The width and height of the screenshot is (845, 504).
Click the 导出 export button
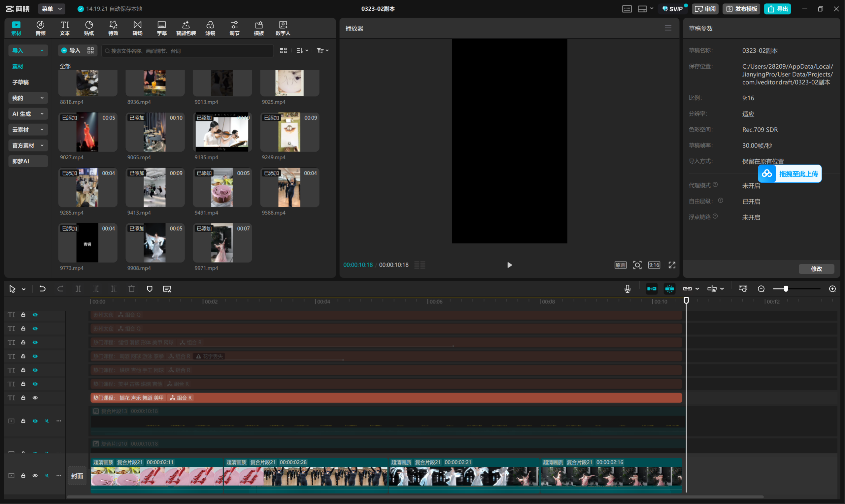tap(777, 9)
